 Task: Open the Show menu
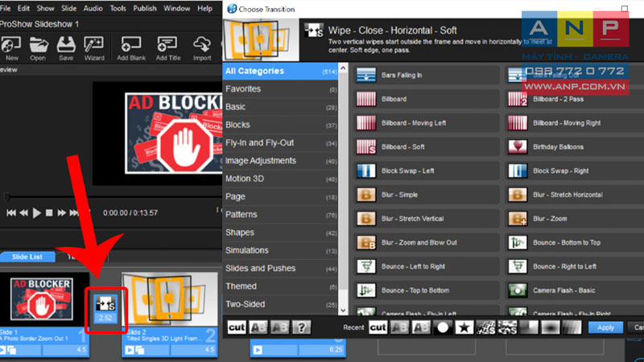45,8
